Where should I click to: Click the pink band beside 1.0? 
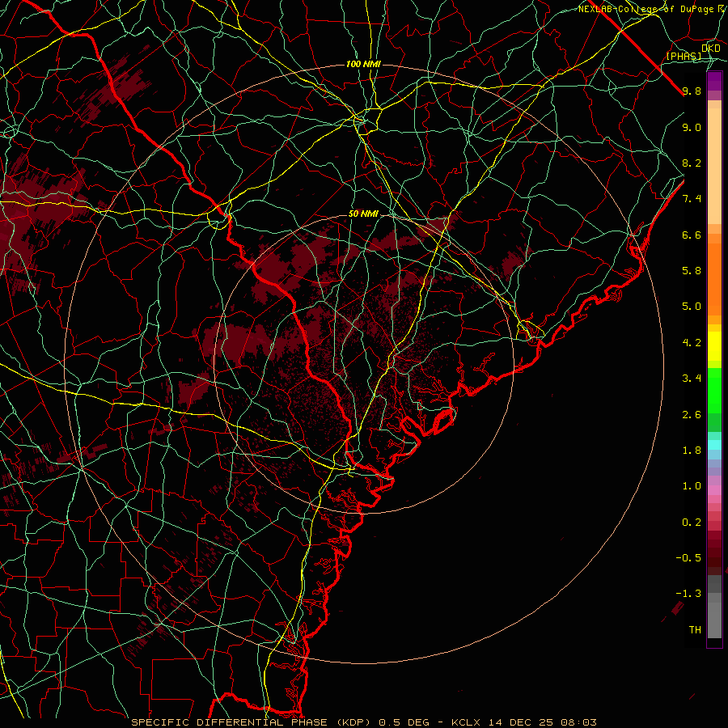pos(714,489)
